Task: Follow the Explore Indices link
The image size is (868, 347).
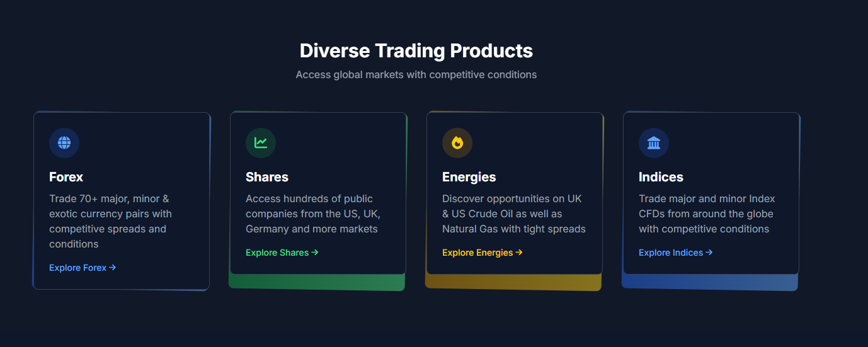Action: click(671, 253)
